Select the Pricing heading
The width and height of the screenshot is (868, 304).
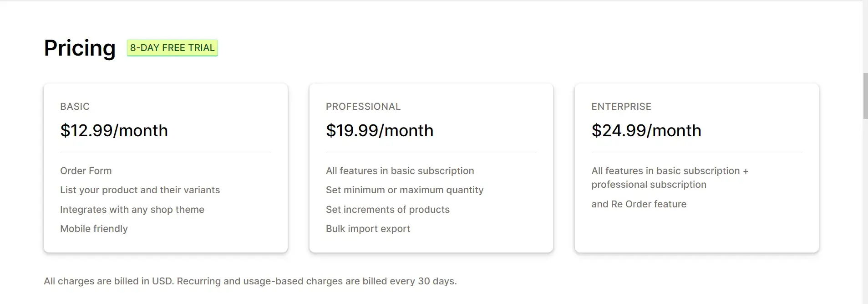[x=80, y=48]
